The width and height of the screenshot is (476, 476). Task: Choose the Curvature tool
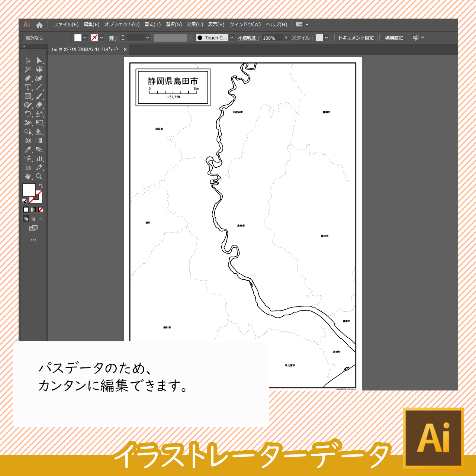pos(39,78)
